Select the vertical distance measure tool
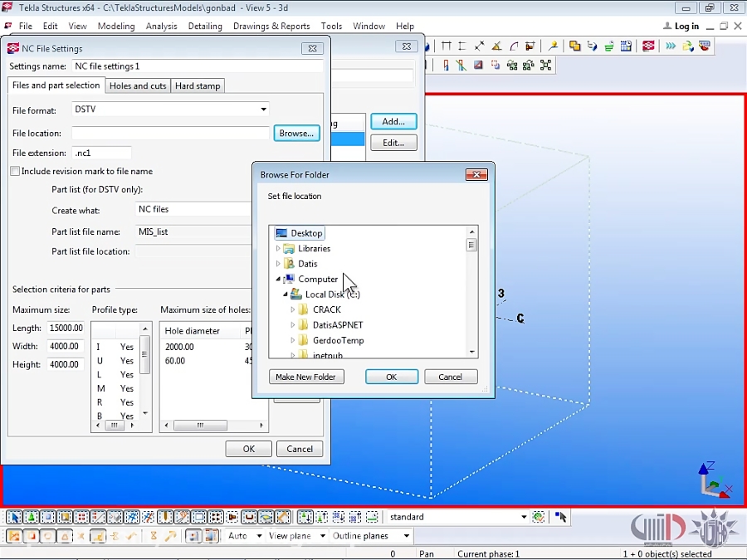Image resolution: width=747 pixels, height=560 pixels. [x=462, y=46]
